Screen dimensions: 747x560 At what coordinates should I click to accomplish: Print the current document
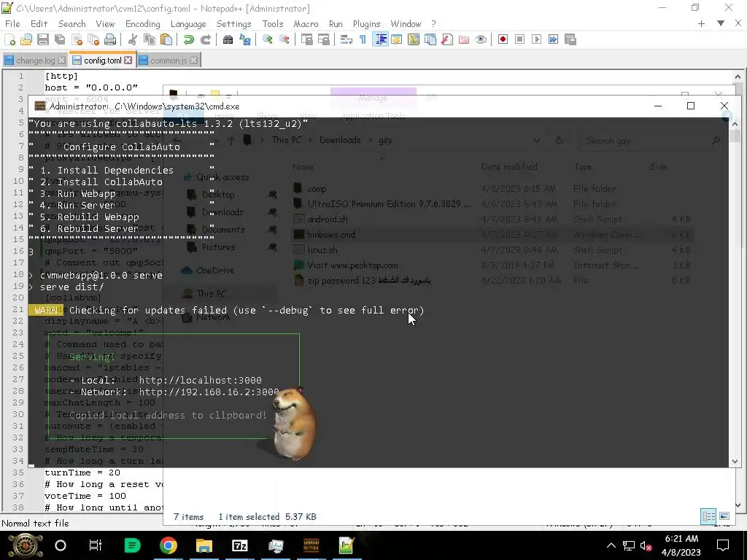(x=110, y=39)
